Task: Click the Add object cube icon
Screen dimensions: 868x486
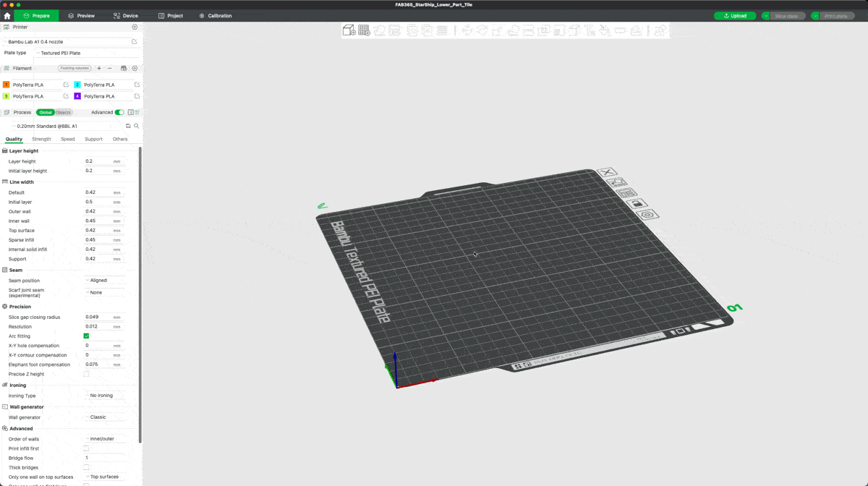Action: coord(349,30)
